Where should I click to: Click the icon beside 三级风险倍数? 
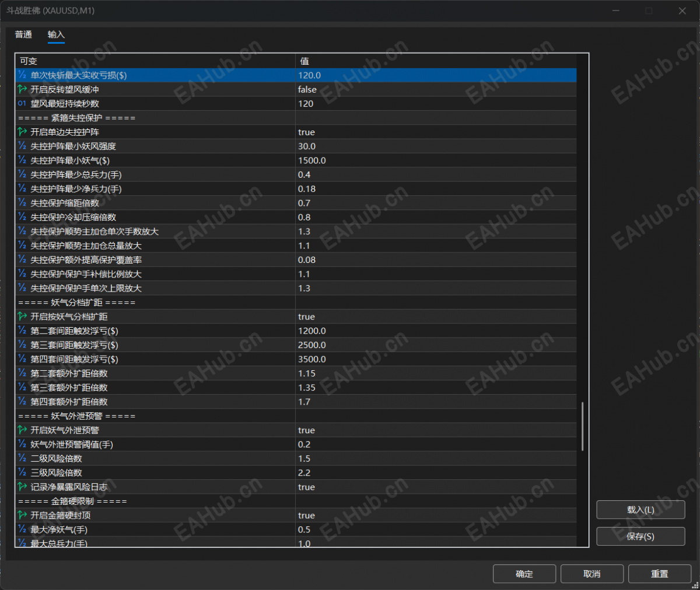coord(22,472)
